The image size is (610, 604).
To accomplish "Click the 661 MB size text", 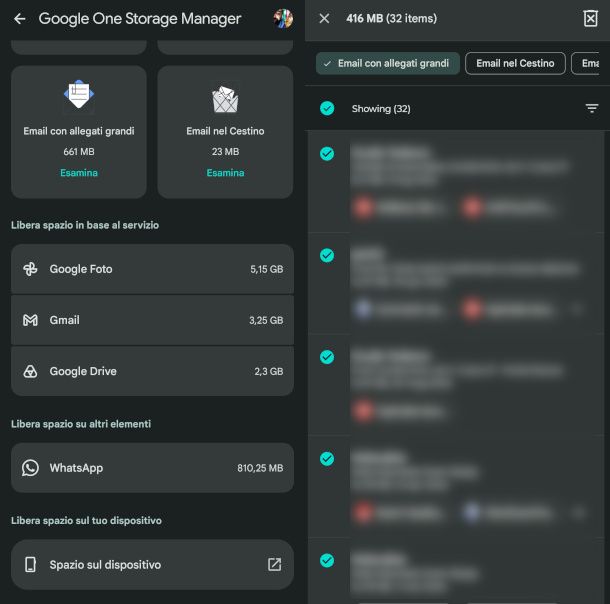I will [x=79, y=152].
